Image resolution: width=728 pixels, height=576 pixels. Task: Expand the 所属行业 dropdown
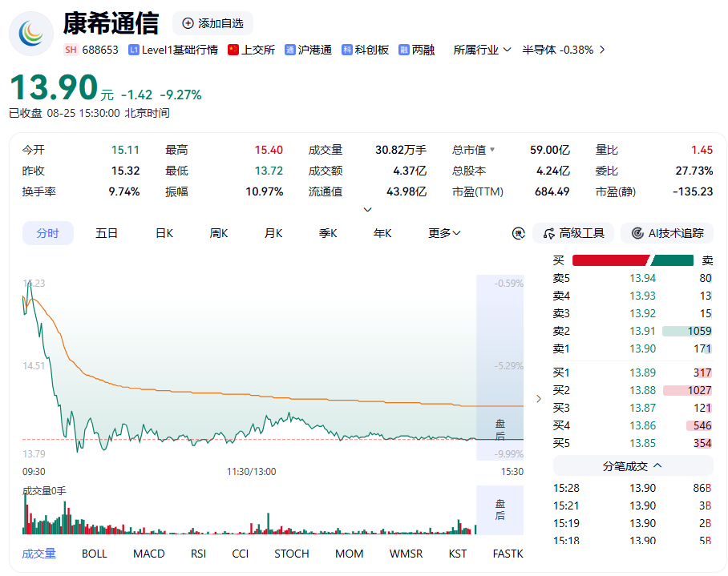coord(482,50)
